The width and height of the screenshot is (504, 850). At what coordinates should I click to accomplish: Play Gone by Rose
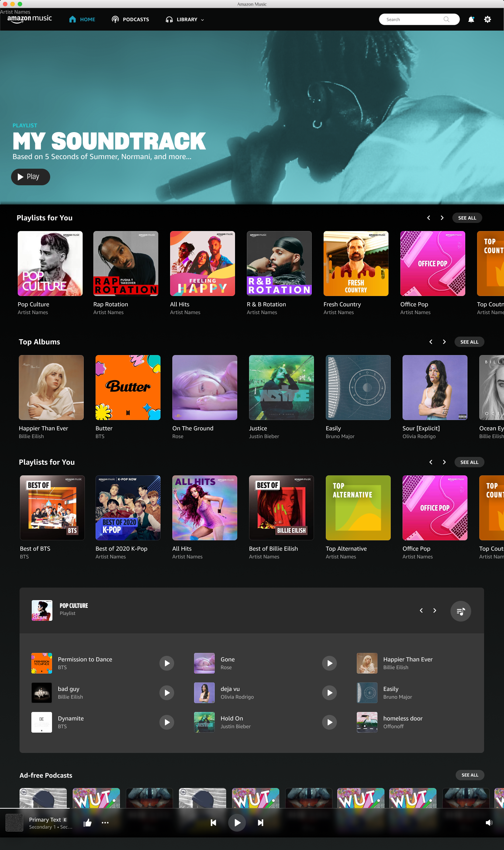(x=329, y=663)
